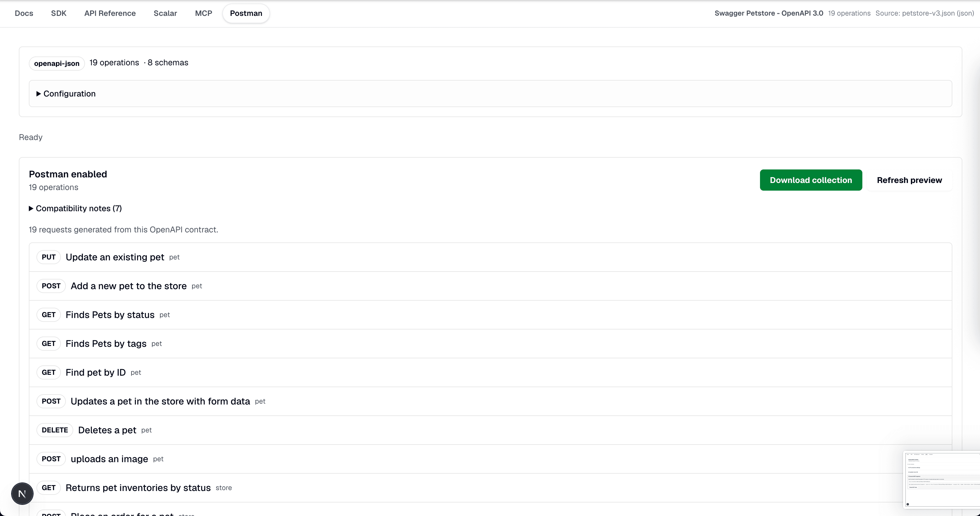This screenshot has width=980, height=516.
Task: Click the Postman enabled heading
Action: pos(68,174)
